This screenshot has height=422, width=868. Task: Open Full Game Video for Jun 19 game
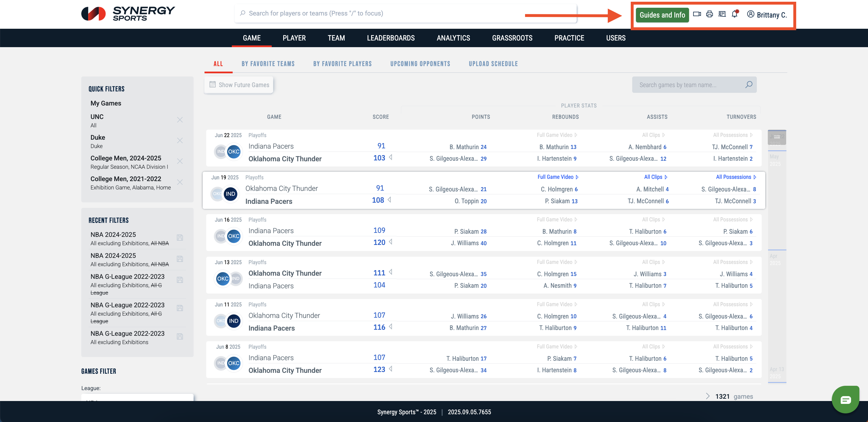tap(558, 177)
